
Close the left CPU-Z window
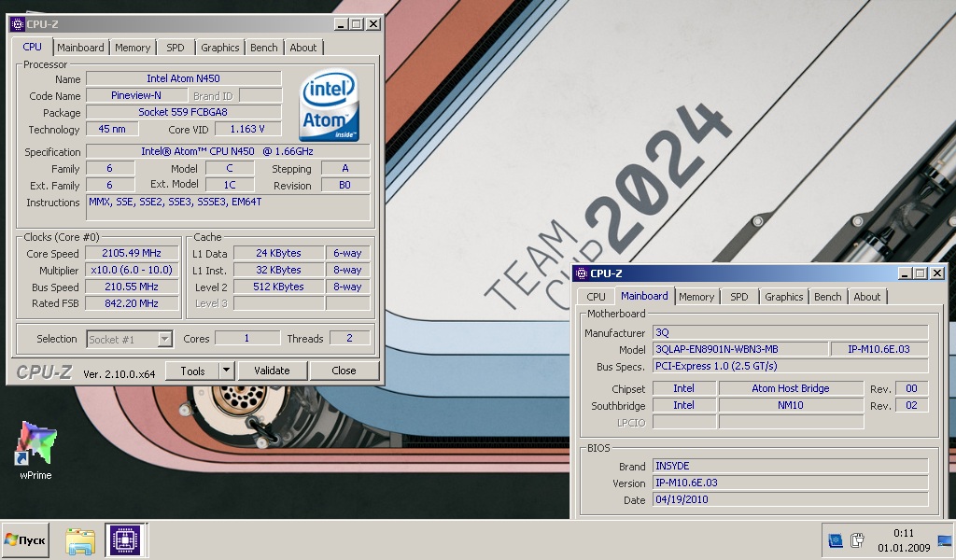click(373, 24)
